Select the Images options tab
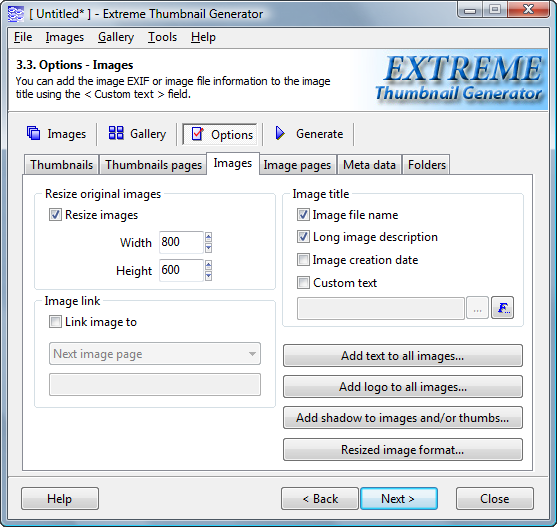 pos(233,163)
